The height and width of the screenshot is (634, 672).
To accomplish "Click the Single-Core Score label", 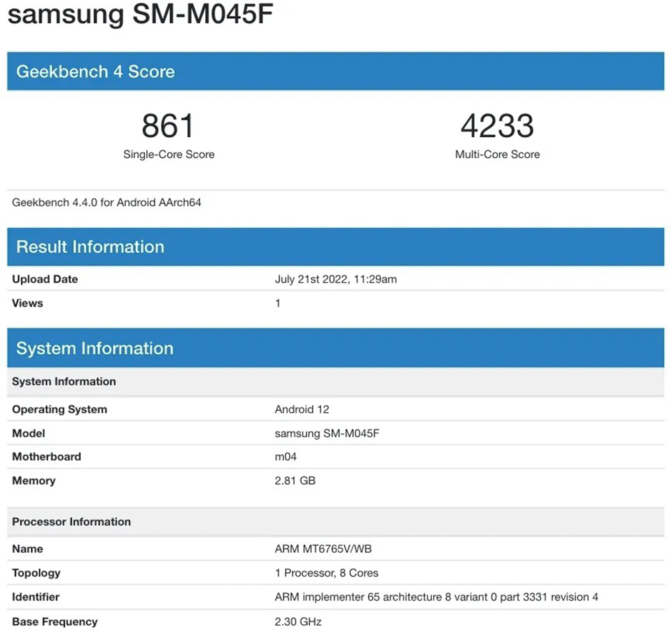I will pyautogui.click(x=168, y=155).
